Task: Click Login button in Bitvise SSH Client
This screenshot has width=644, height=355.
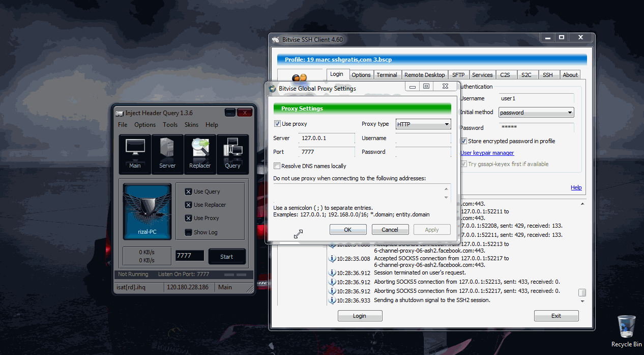Action: [x=360, y=316]
